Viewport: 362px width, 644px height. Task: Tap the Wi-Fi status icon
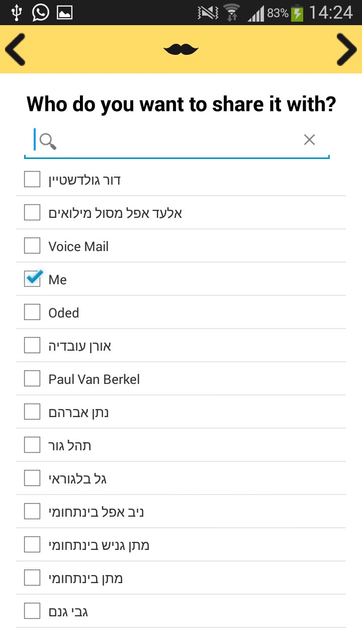coord(232,13)
